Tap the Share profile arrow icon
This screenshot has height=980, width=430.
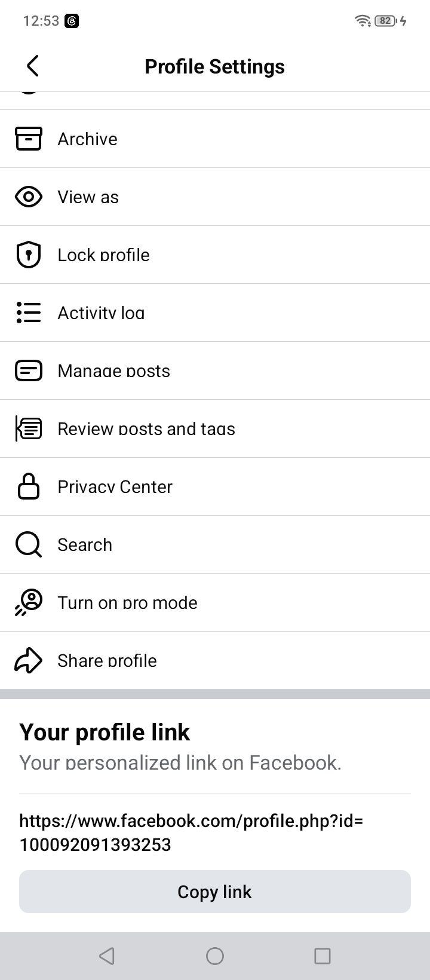[x=28, y=660]
